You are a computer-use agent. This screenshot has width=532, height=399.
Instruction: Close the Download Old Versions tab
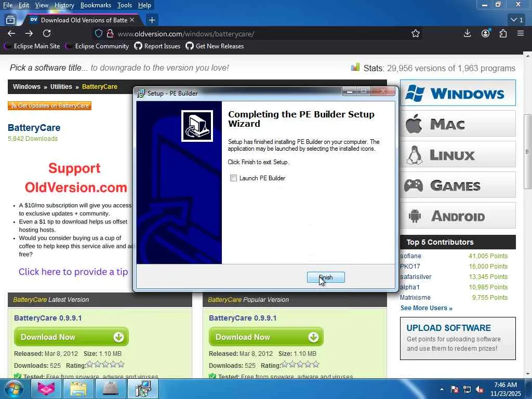click(132, 20)
